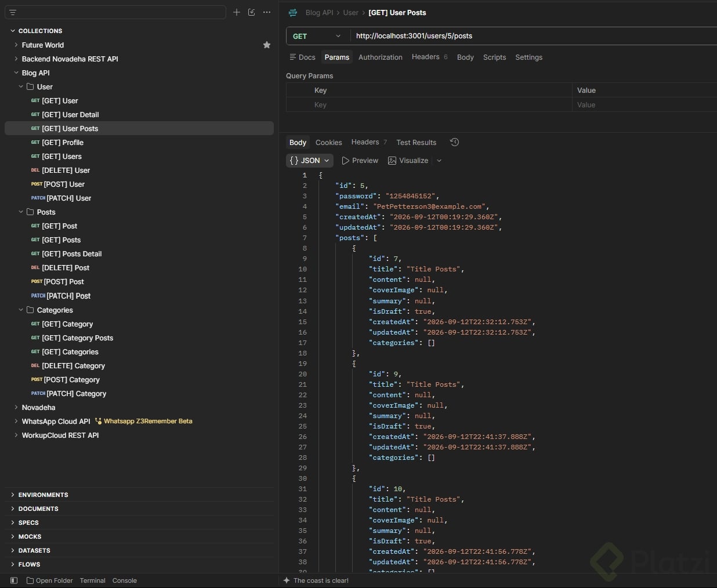Screen dimensions: 717x588
Task: Collapse the Categories folder
Action: click(21, 310)
